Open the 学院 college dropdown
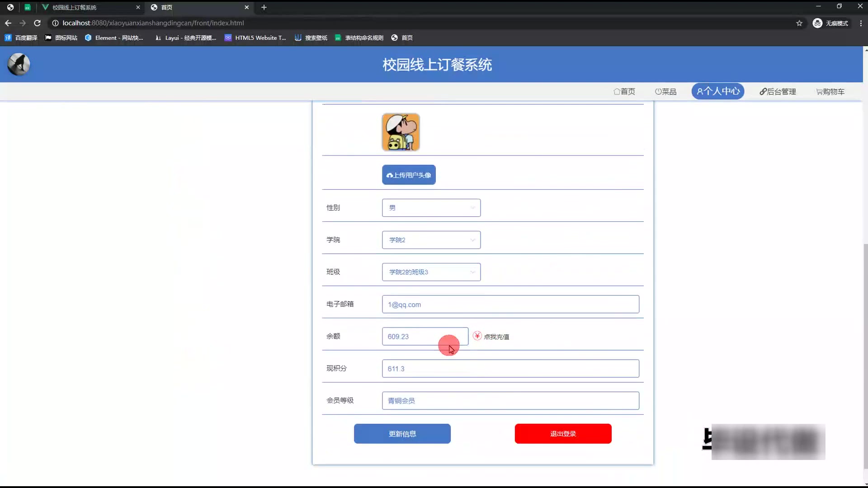868x488 pixels. pyautogui.click(x=431, y=240)
